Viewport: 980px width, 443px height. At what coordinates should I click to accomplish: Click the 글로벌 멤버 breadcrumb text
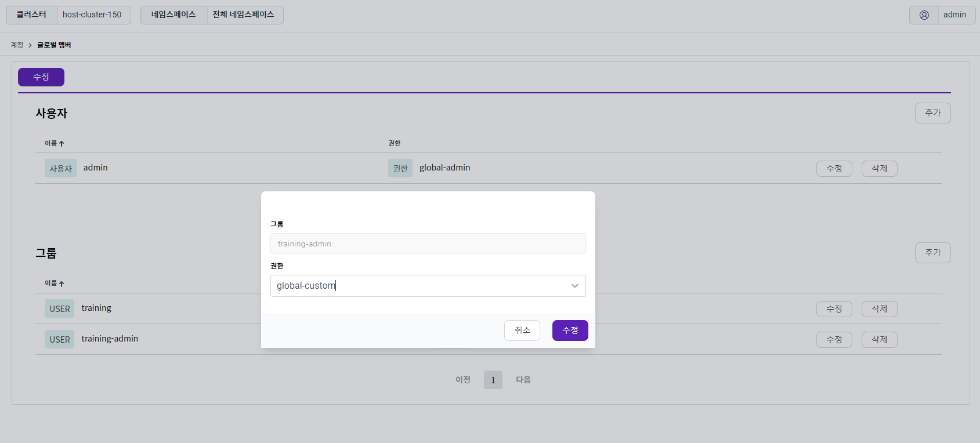(x=54, y=45)
